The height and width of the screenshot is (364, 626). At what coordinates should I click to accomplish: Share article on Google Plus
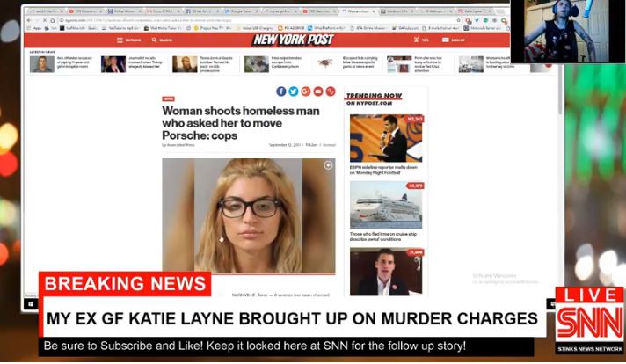click(x=306, y=91)
